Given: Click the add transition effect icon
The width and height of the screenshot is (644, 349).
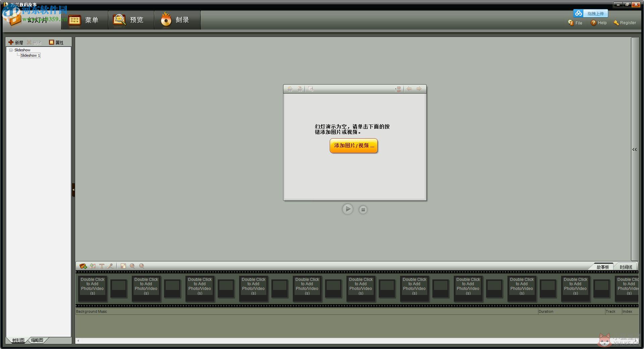Looking at the screenshot, I should tap(93, 266).
